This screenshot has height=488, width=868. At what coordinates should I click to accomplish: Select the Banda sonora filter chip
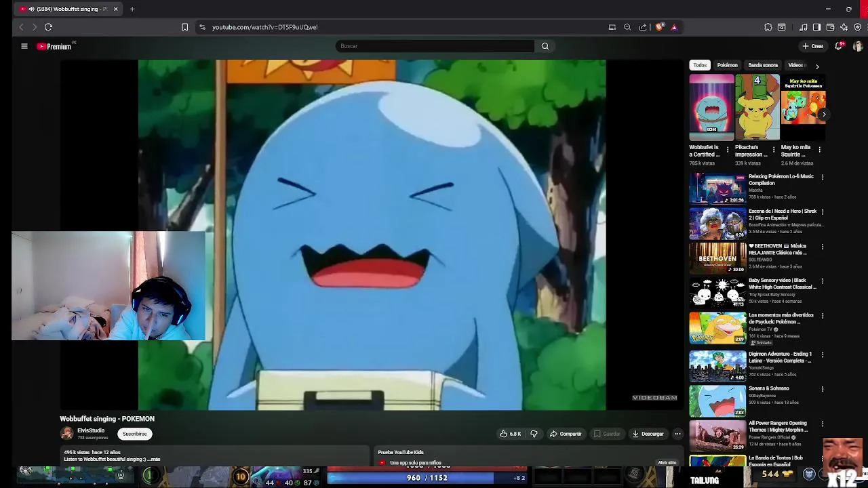763,65
